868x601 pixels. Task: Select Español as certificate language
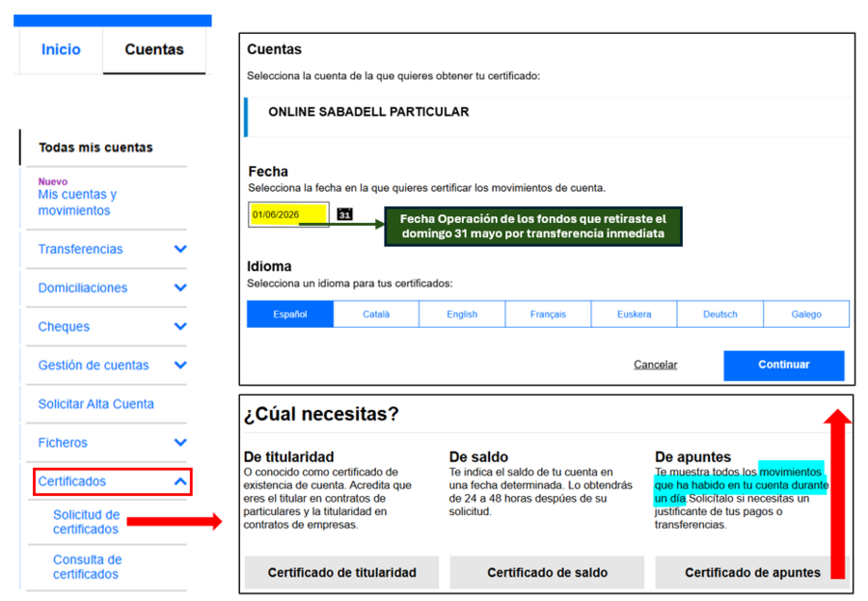tap(290, 314)
